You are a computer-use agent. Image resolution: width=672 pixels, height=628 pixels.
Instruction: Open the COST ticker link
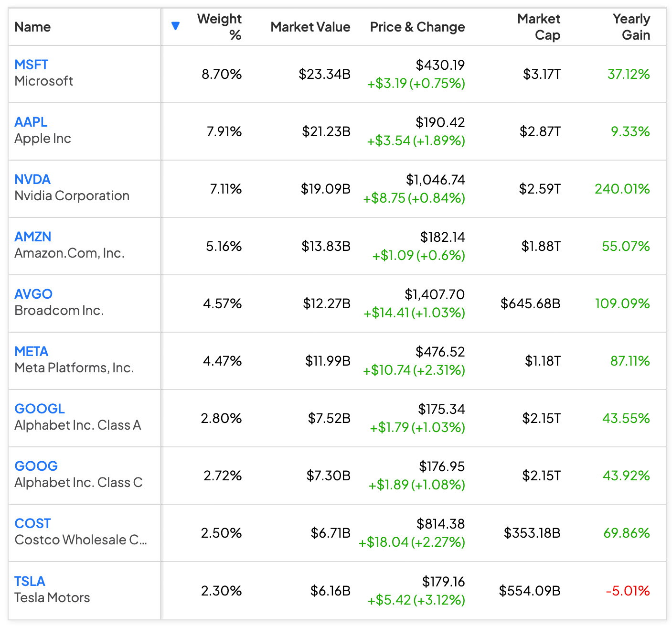click(32, 523)
